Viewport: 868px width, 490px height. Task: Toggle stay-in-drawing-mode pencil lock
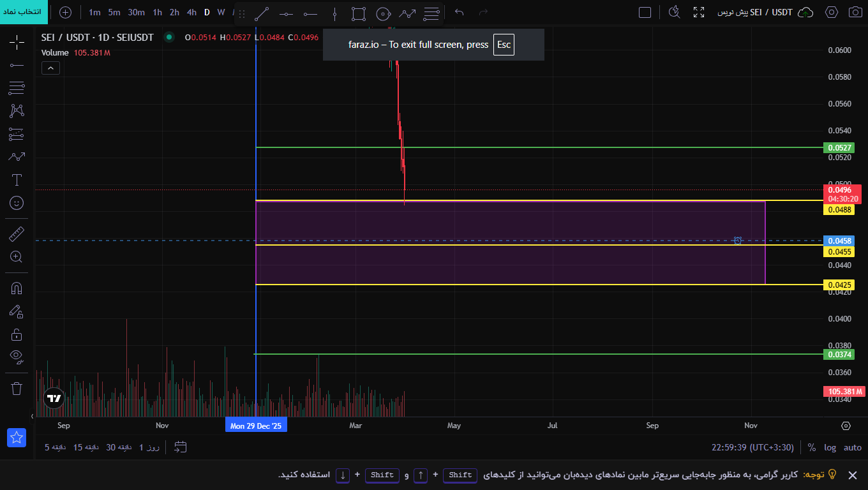[17, 311]
